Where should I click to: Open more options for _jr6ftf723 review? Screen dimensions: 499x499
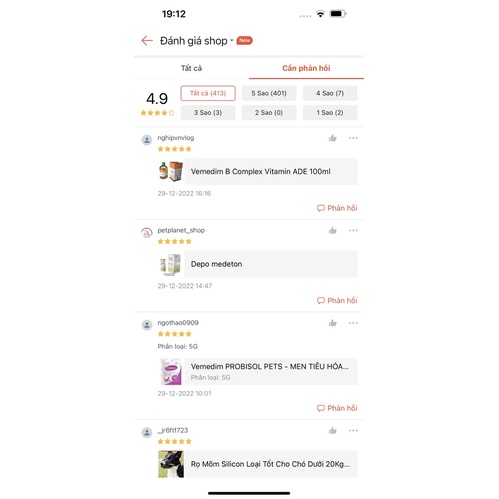pyautogui.click(x=353, y=430)
